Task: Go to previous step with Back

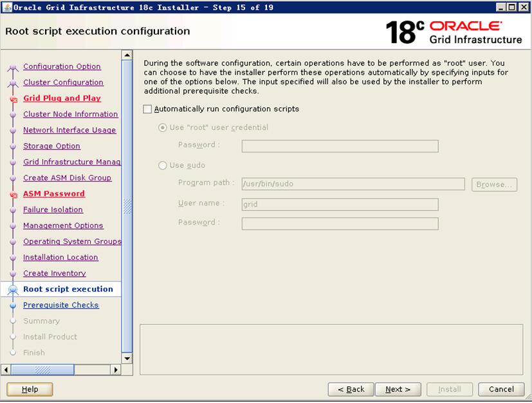Action: pos(351,389)
